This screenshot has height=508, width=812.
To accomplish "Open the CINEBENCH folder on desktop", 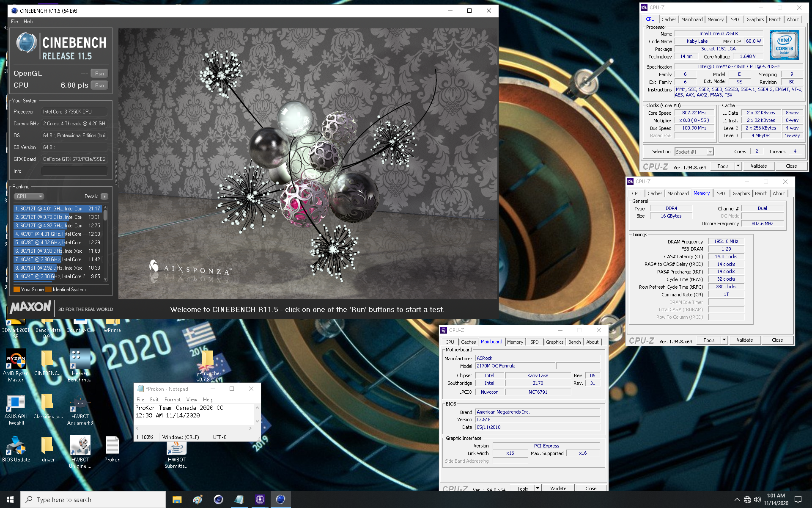I will (48, 363).
